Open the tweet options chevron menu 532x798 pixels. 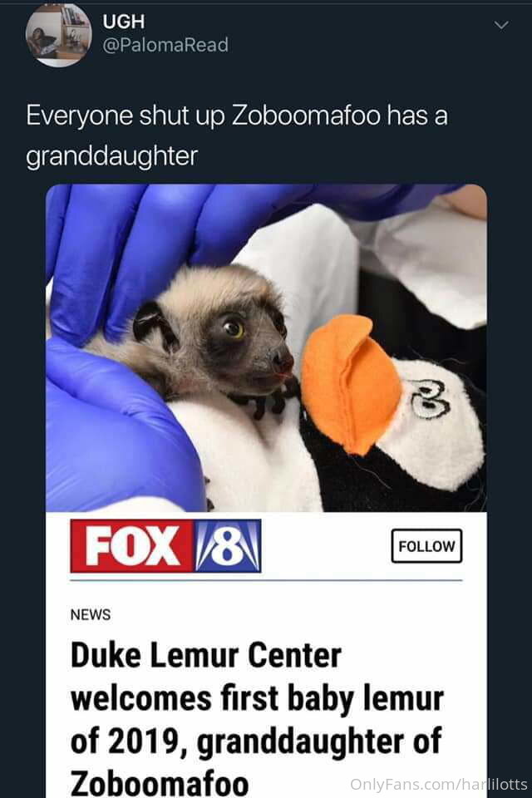click(x=501, y=25)
